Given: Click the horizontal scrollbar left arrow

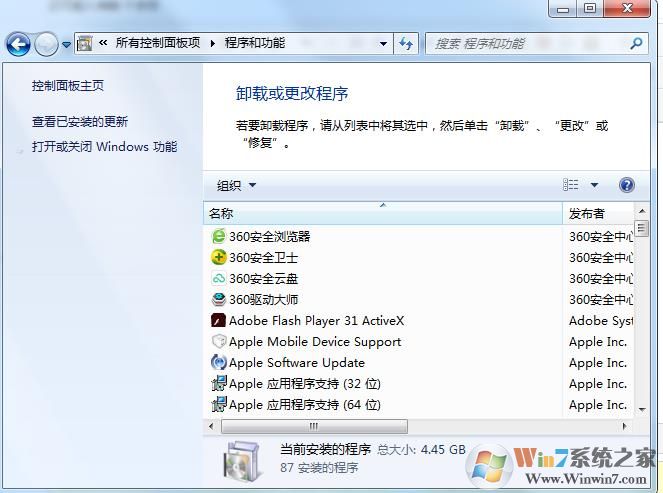Looking at the screenshot, I should (x=211, y=426).
